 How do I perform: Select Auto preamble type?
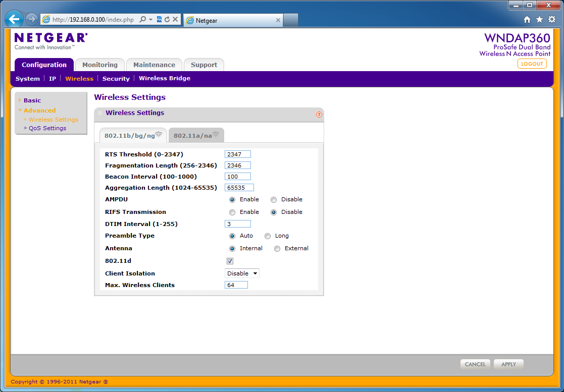(232, 236)
